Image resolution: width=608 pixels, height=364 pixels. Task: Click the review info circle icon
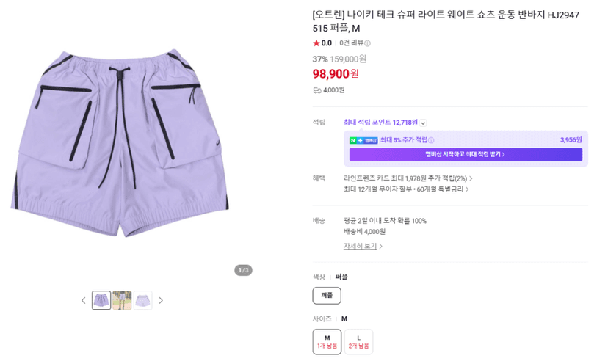pos(368,43)
